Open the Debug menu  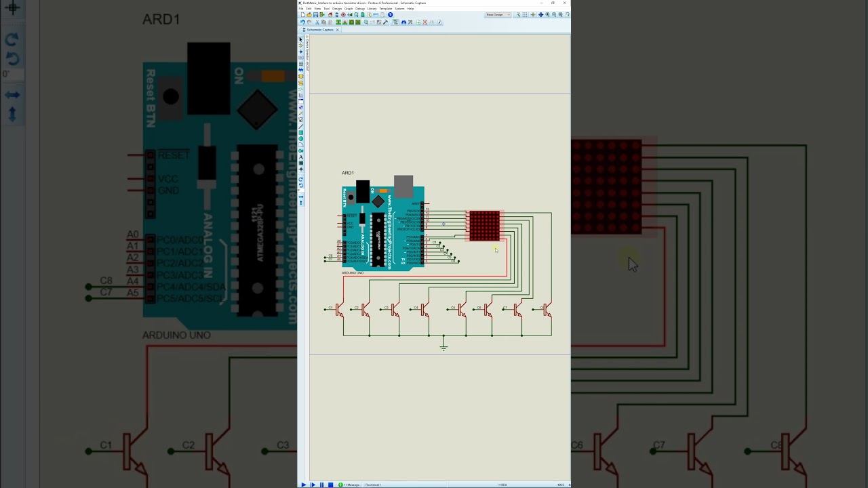(x=360, y=9)
